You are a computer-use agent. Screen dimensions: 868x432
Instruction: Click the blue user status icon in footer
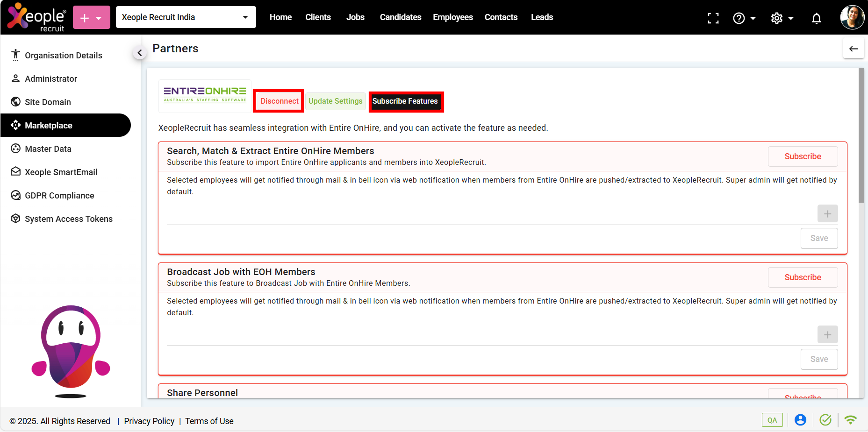tap(800, 420)
